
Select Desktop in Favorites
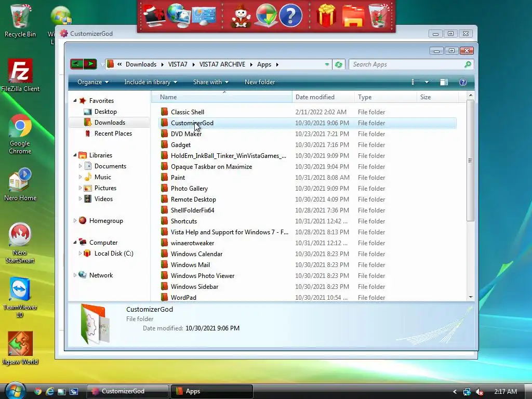click(105, 112)
